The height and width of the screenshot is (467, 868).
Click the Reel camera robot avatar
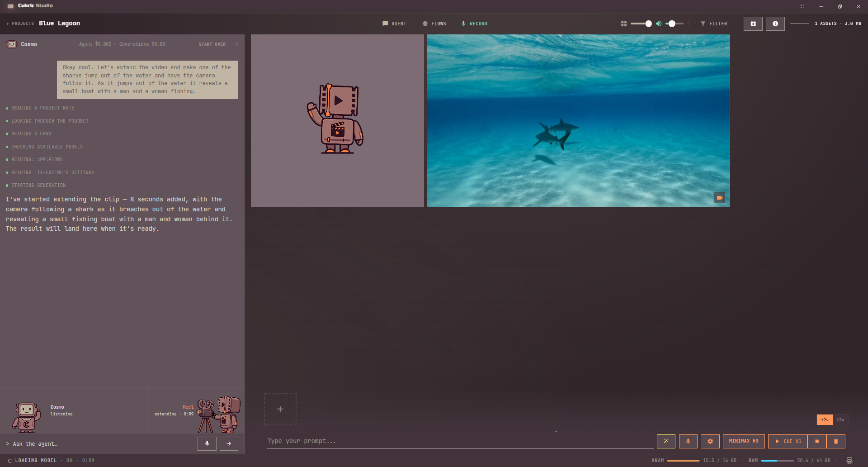[219, 415]
